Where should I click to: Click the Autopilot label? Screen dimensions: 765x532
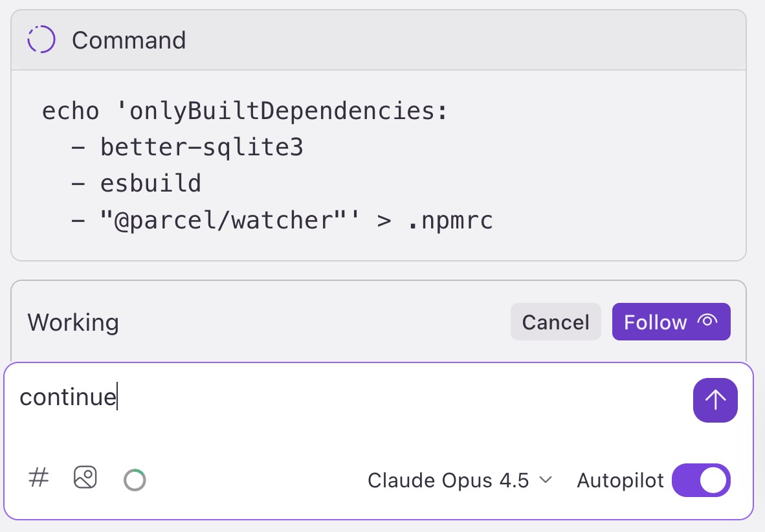(x=620, y=481)
